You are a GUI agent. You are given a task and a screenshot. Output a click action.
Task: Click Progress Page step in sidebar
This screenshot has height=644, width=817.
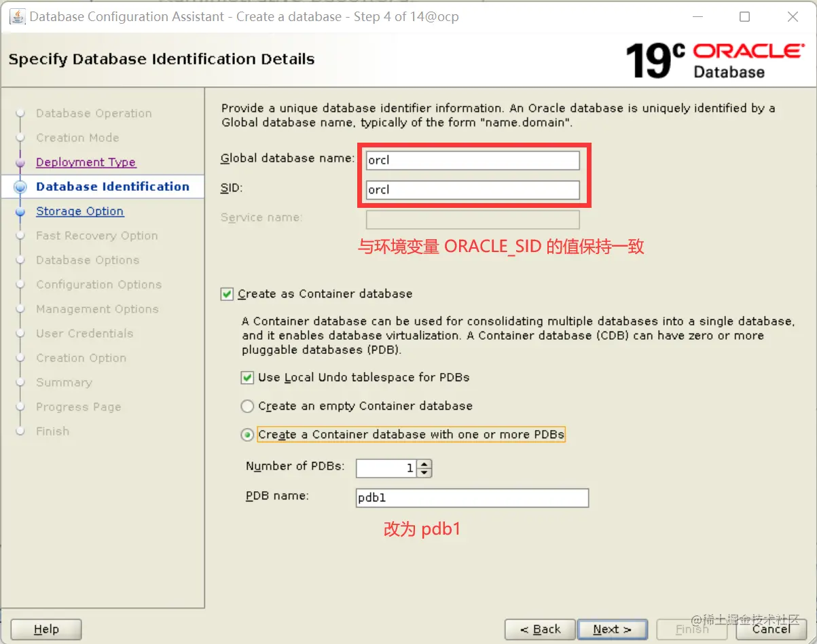[x=78, y=407]
